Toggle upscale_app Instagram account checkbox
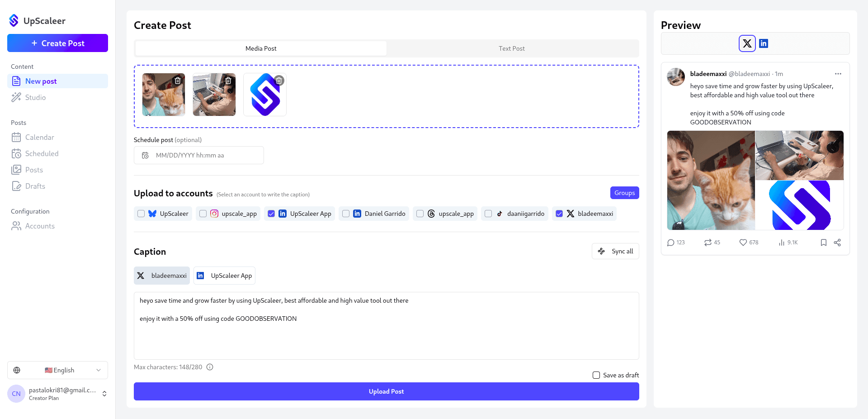Image resolution: width=868 pixels, height=419 pixels. (203, 214)
